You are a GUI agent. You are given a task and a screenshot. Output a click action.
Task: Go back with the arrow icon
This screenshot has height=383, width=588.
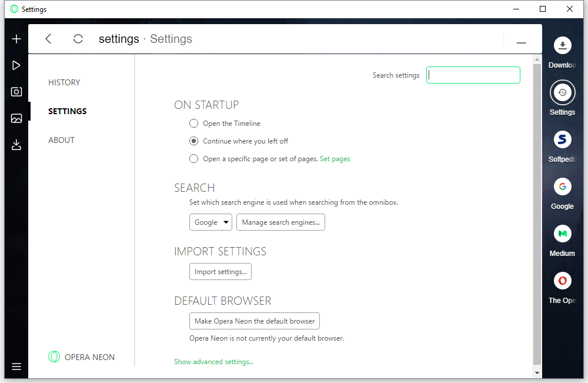pos(48,39)
